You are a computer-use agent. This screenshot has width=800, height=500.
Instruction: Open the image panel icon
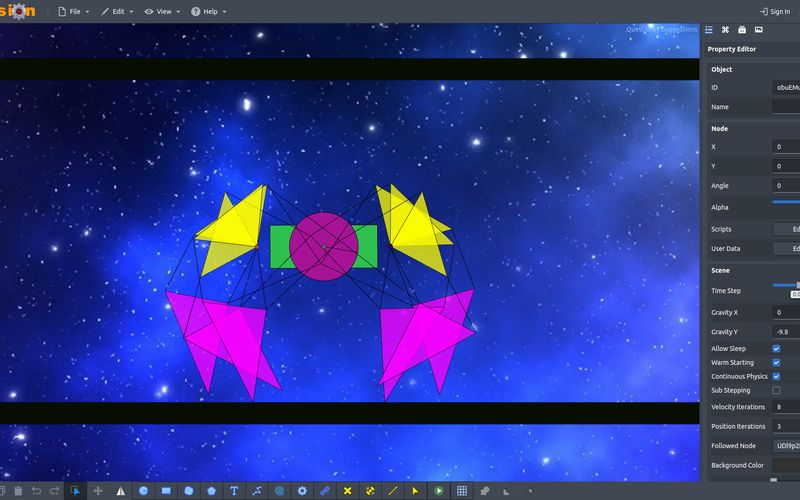tap(759, 30)
